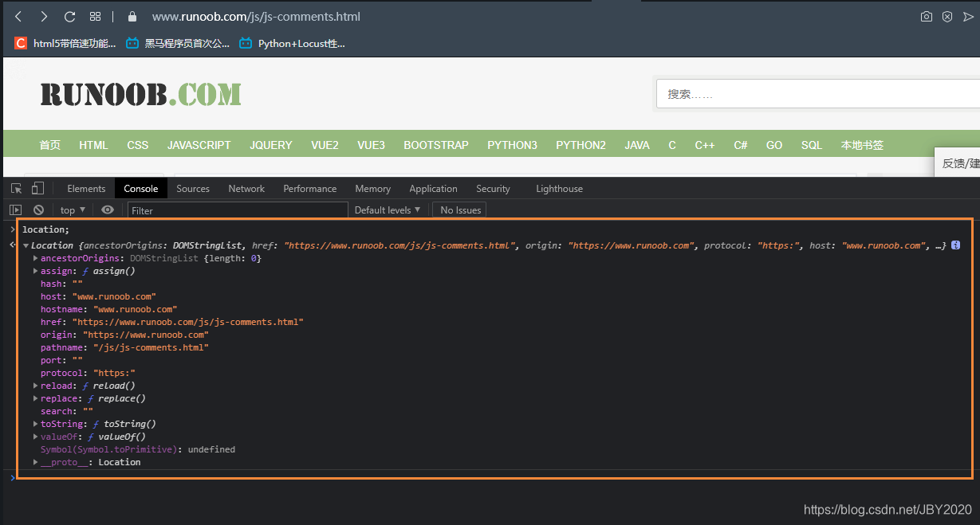This screenshot has height=525, width=980.
Task: Open the VUE2 nav item
Action: tap(325, 145)
